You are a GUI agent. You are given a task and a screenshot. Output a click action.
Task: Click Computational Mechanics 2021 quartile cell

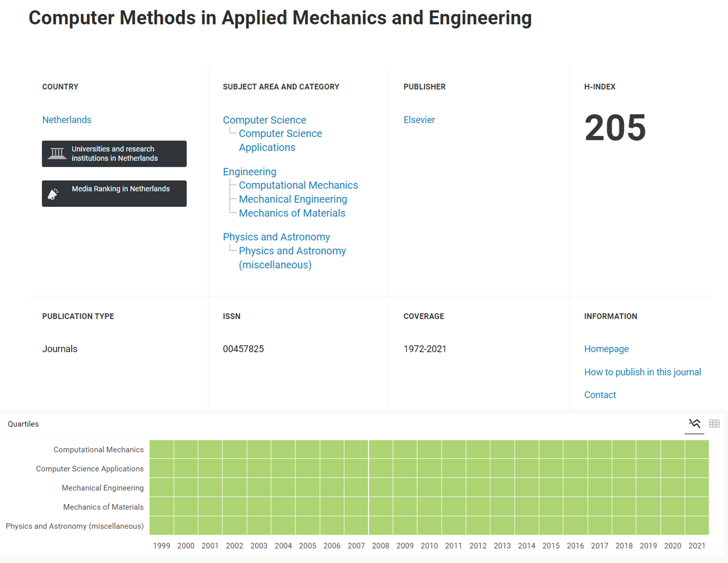coord(697,449)
